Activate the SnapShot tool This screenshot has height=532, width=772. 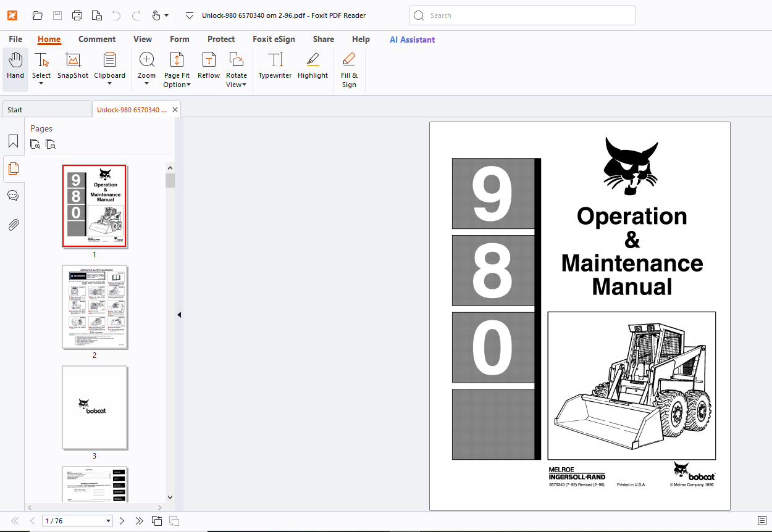coord(73,66)
